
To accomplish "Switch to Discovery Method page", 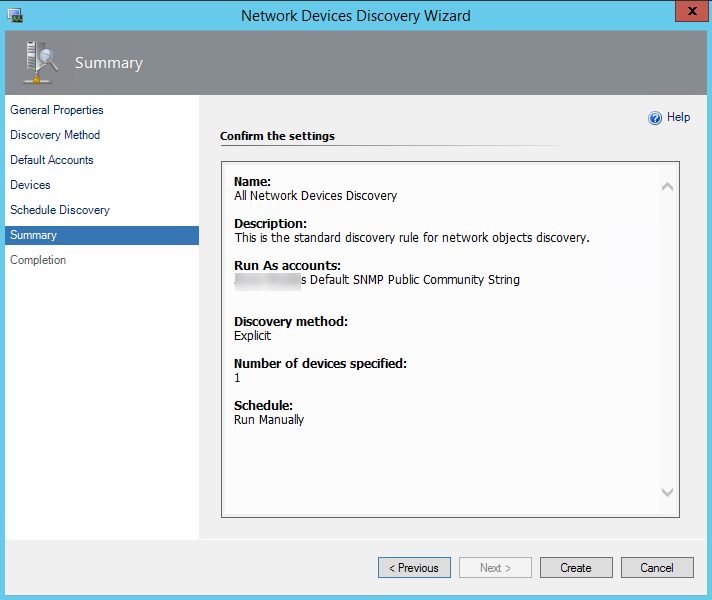I will pos(55,135).
